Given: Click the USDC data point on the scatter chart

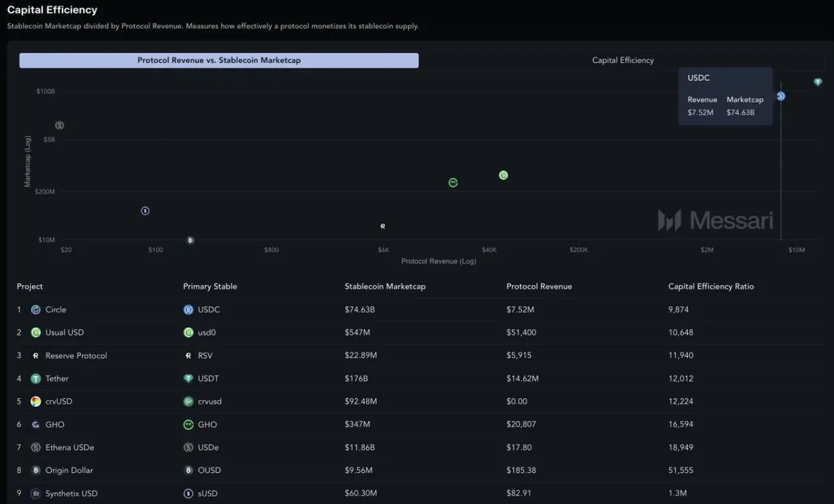Looking at the screenshot, I should [781, 96].
